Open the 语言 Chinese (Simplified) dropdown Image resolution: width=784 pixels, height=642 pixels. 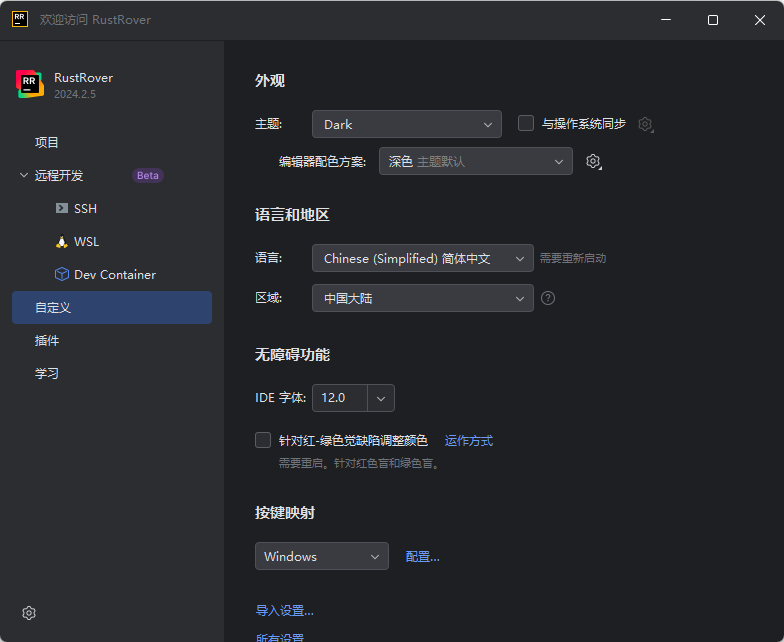(x=422, y=258)
